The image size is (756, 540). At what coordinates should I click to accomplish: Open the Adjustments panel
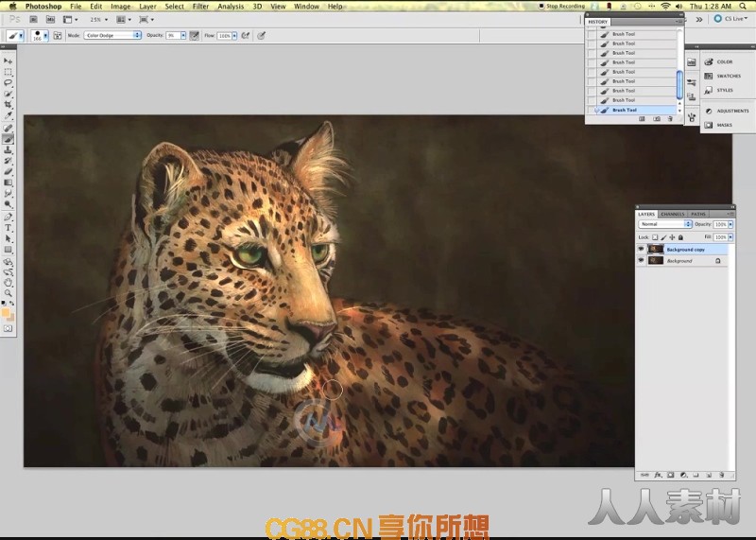tap(727, 111)
